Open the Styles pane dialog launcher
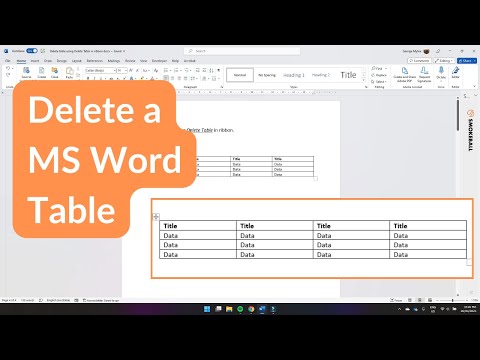 (x=366, y=87)
